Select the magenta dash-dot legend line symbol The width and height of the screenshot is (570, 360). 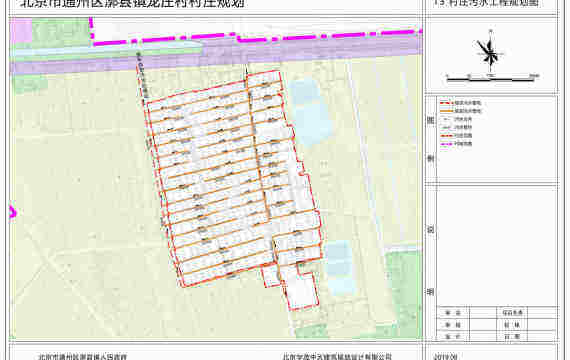pyautogui.click(x=446, y=144)
